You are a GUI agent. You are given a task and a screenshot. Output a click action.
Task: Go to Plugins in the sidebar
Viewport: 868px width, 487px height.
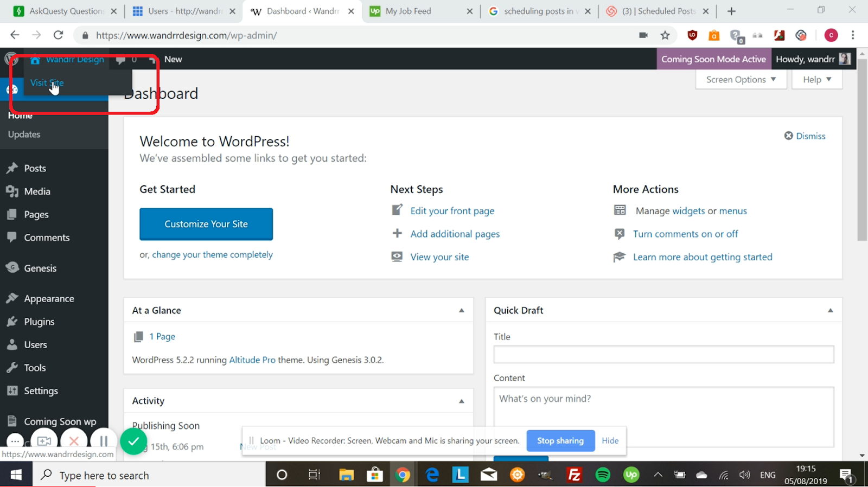39,322
